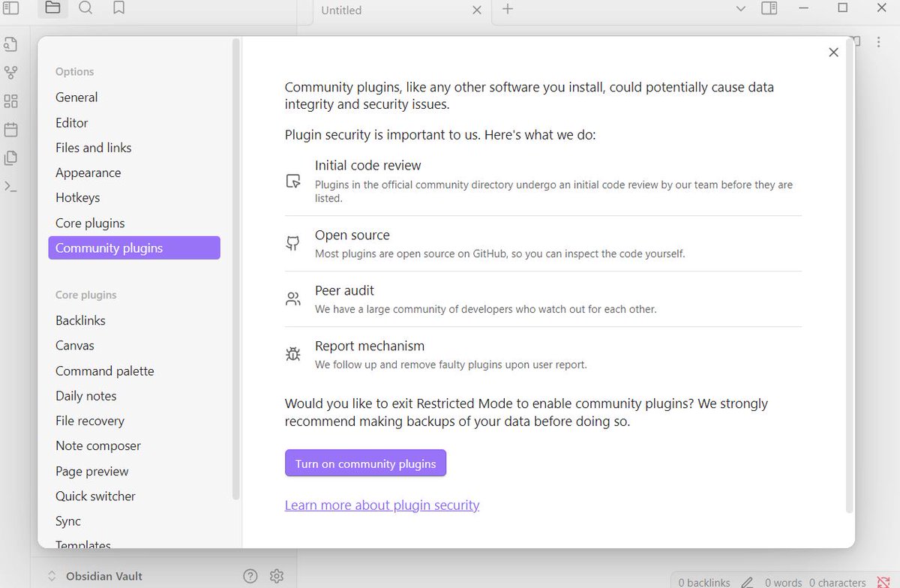The width and height of the screenshot is (900, 588).
Task: Open more options three-dot menu
Action: (878, 42)
